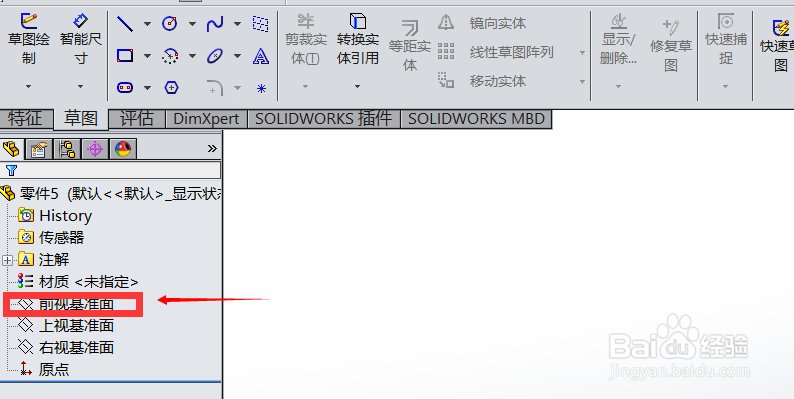Click the 移动实体 move entities tool
The width and height of the screenshot is (794, 399).
point(482,81)
